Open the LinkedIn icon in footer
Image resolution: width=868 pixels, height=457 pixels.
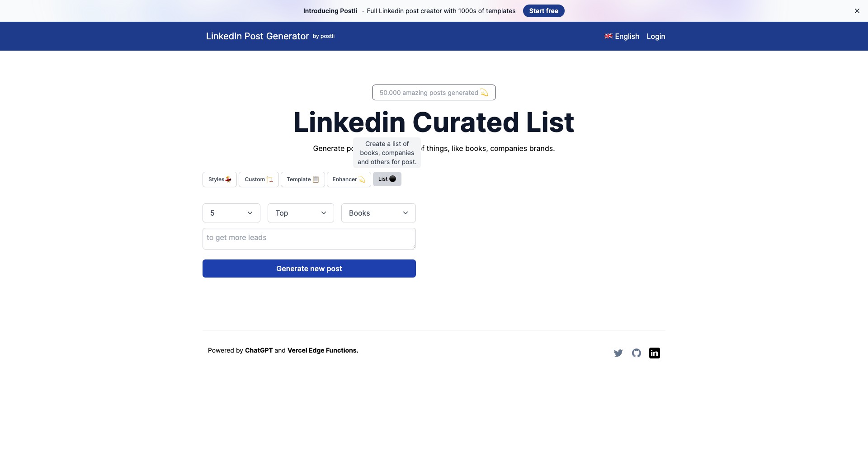[655, 353]
